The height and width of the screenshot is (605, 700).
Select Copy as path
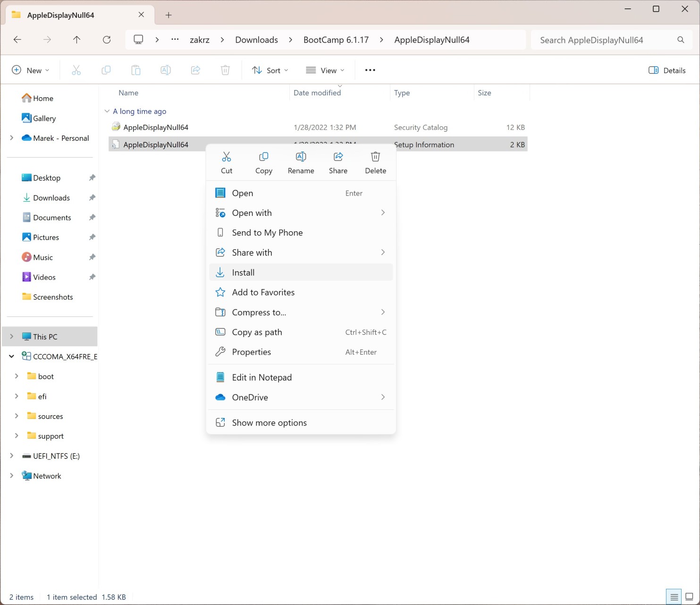301,332
